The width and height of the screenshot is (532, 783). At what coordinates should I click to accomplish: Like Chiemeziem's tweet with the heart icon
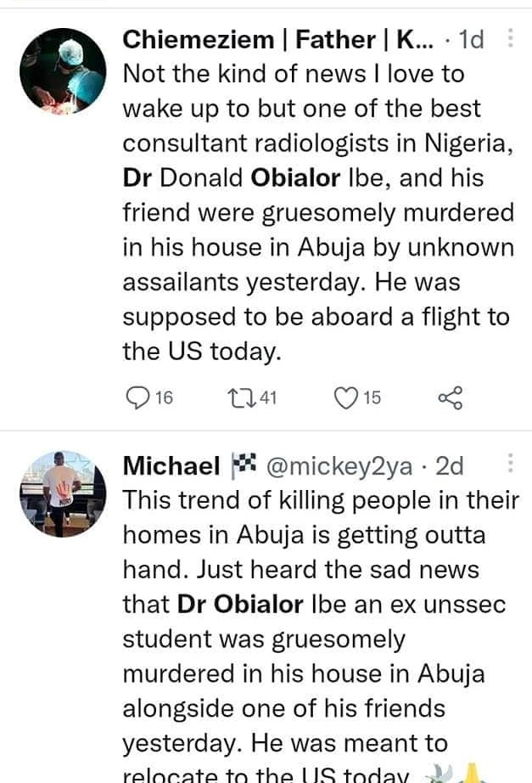click(x=344, y=397)
